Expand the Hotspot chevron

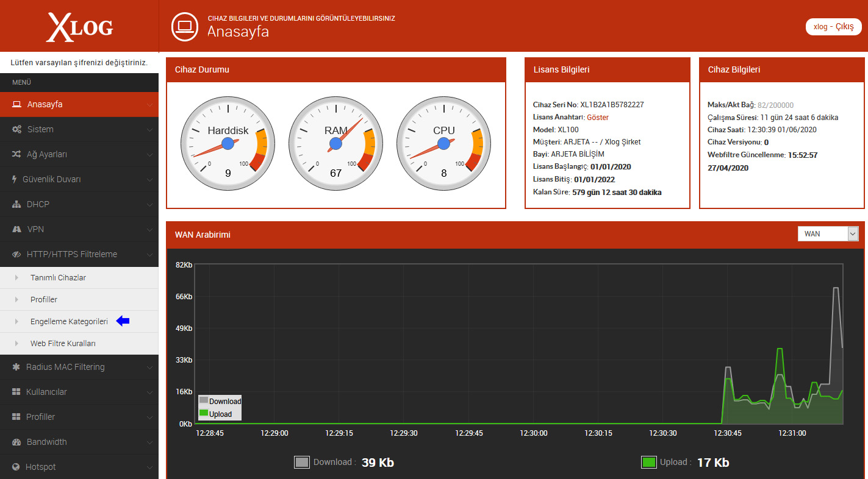[x=150, y=467]
